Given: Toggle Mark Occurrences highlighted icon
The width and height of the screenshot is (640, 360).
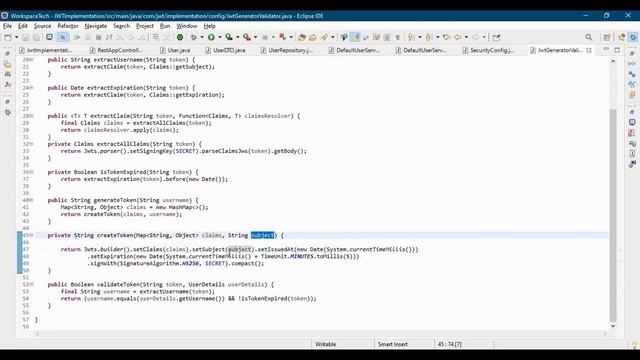Looking at the screenshot, I should point(356,37).
